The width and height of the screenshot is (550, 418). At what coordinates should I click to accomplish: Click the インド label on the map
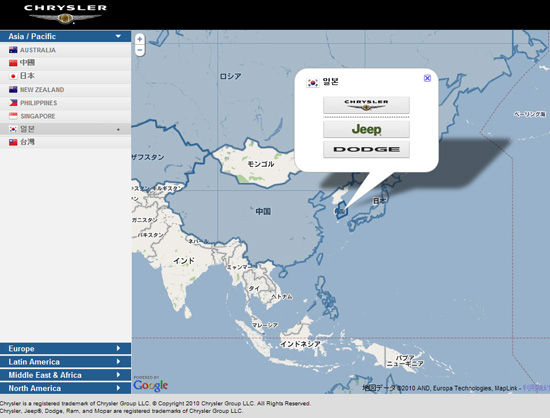click(x=183, y=261)
